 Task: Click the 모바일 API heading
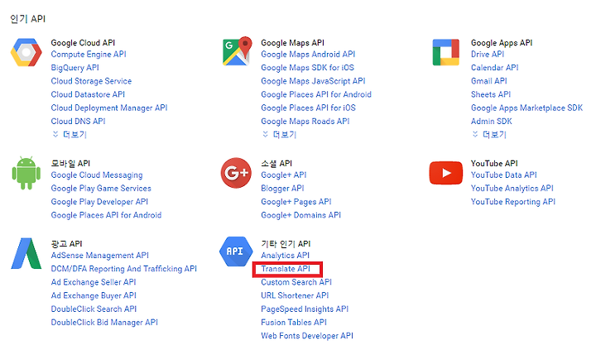70,163
